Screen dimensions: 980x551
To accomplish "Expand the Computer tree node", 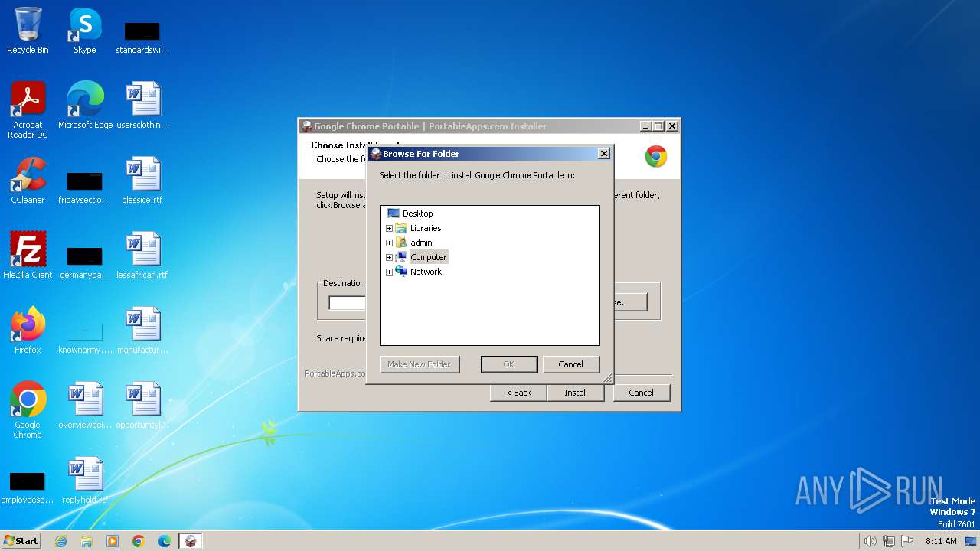I will [x=389, y=257].
